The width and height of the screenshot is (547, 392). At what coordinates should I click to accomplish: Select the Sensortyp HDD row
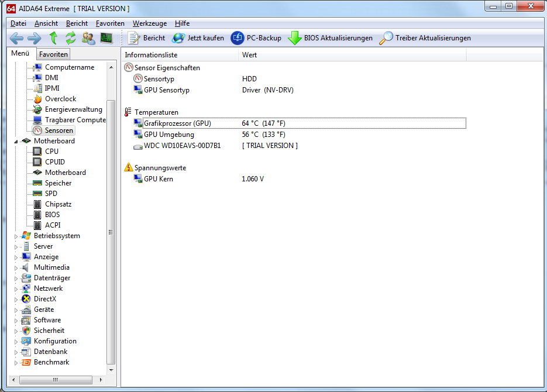[300, 79]
